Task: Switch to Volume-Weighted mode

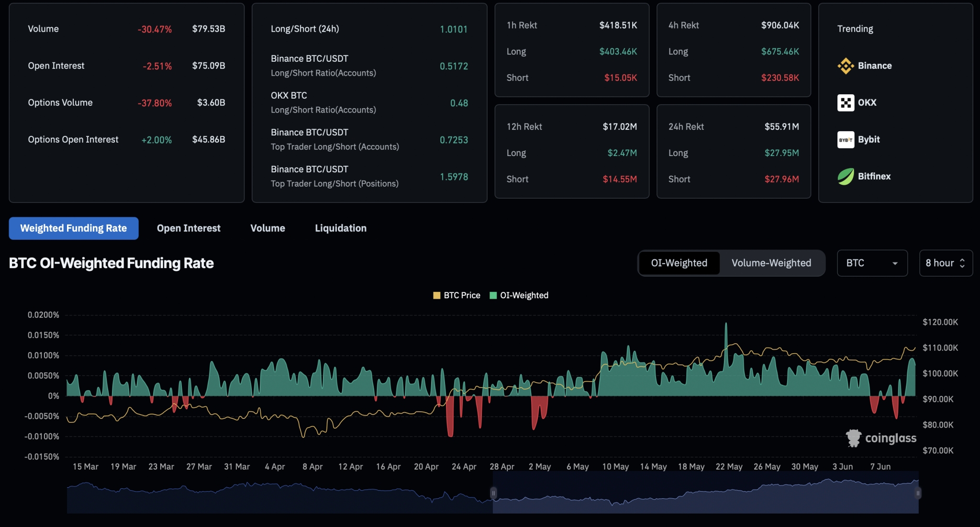Action: 771,263
